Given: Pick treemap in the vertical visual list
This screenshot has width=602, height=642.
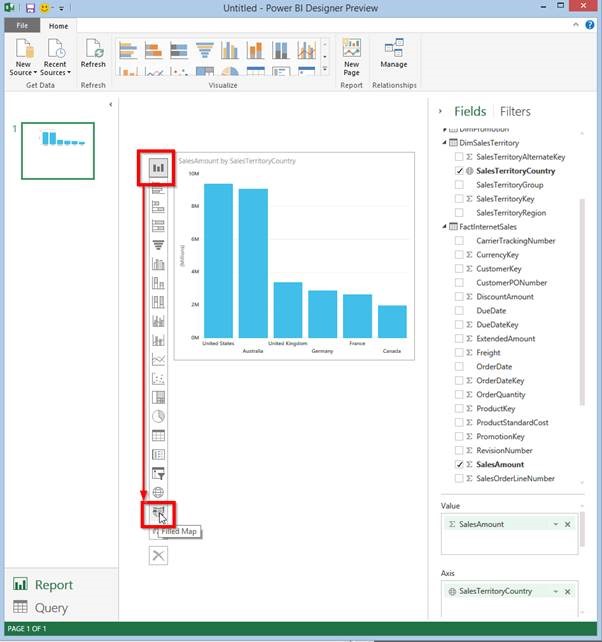Looking at the screenshot, I should [158, 397].
